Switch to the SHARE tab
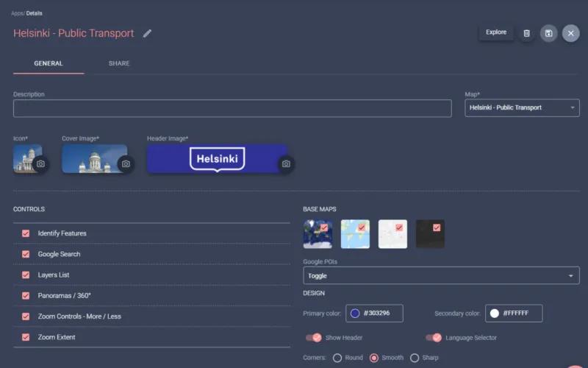588x368 pixels. click(119, 63)
